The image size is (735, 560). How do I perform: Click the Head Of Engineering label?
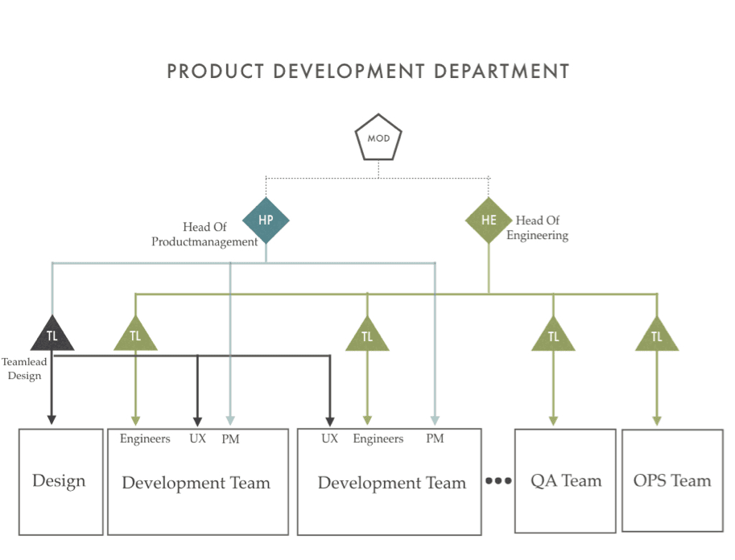tap(538, 228)
